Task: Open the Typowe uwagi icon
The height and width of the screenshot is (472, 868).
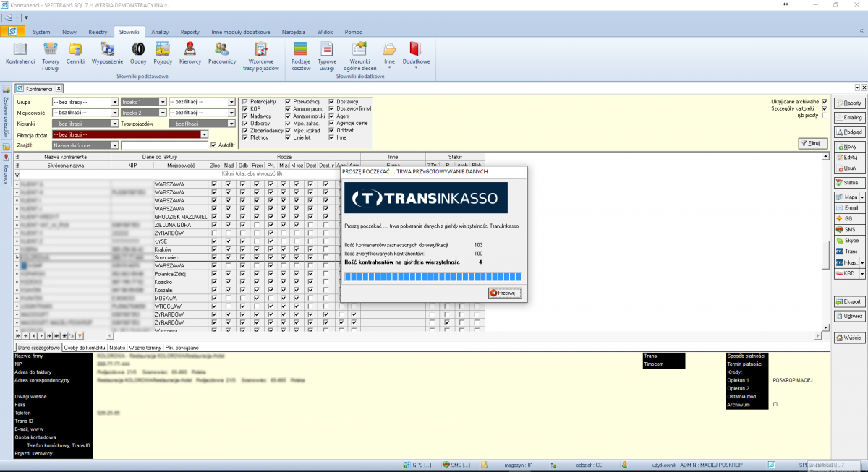Action: (x=327, y=56)
